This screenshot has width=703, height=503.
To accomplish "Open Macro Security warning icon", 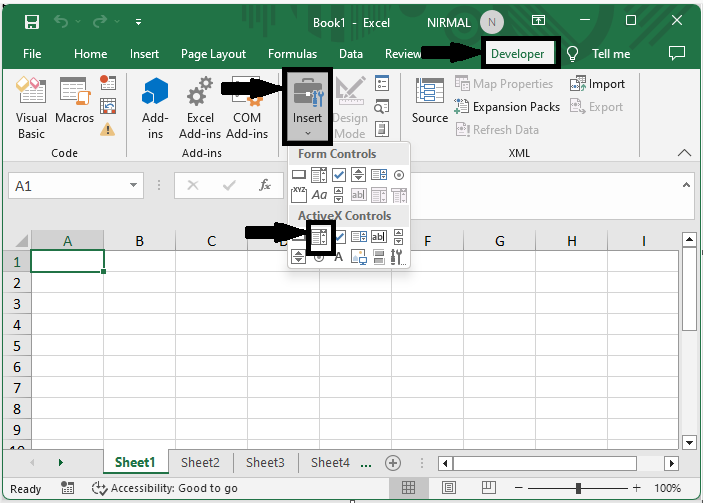I will click(x=108, y=130).
